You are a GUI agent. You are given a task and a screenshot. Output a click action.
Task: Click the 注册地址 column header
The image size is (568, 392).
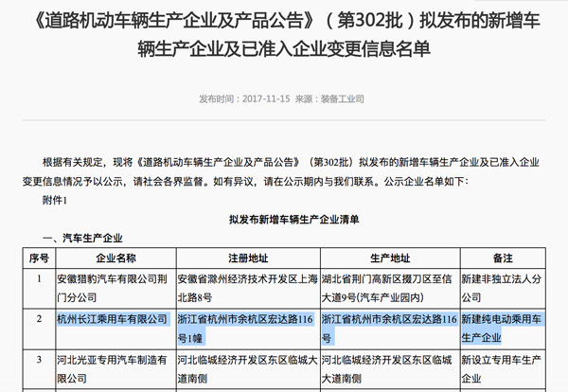[x=248, y=258]
